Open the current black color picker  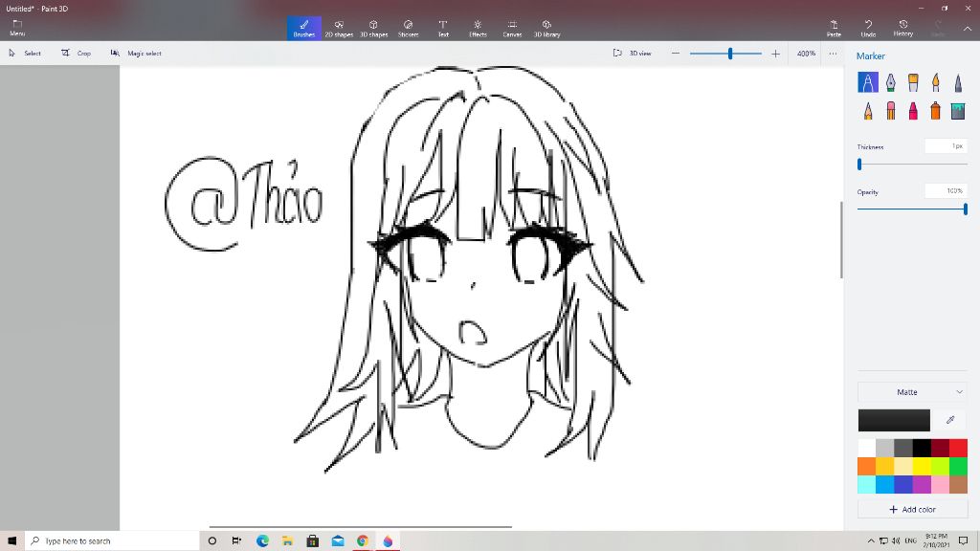tap(894, 421)
